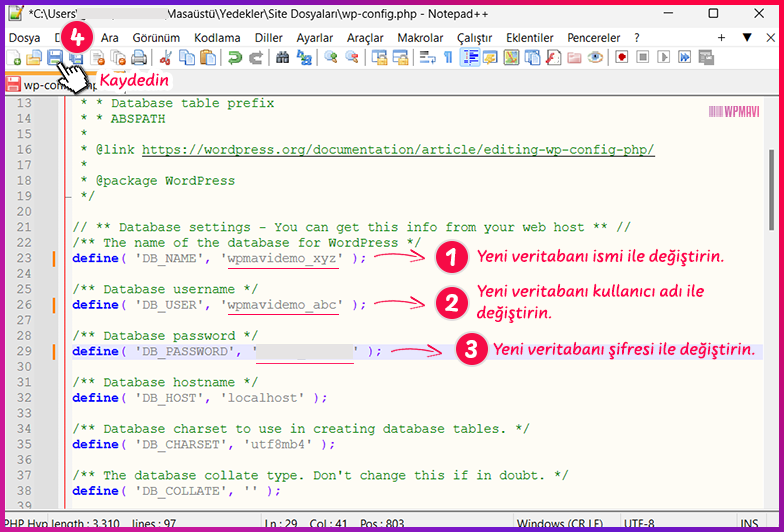
Task: Toggle synchronized horizontal scrolling
Action: pyautogui.click(x=400, y=58)
